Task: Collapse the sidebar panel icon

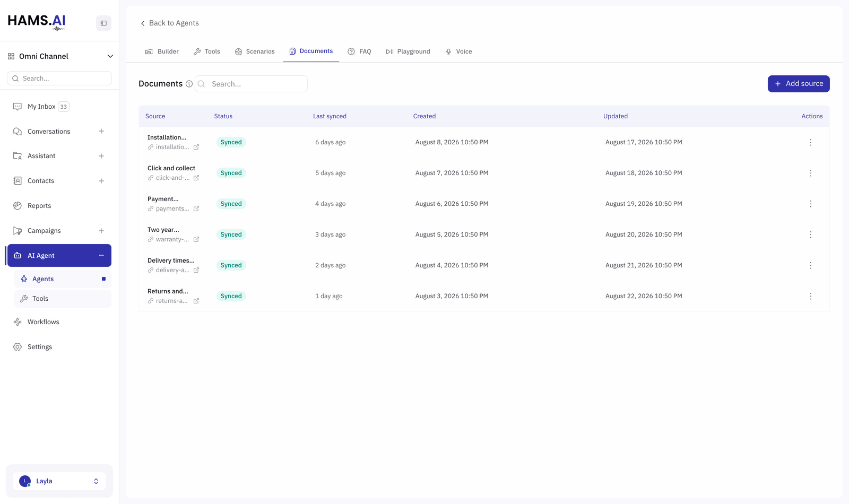Action: tap(103, 23)
